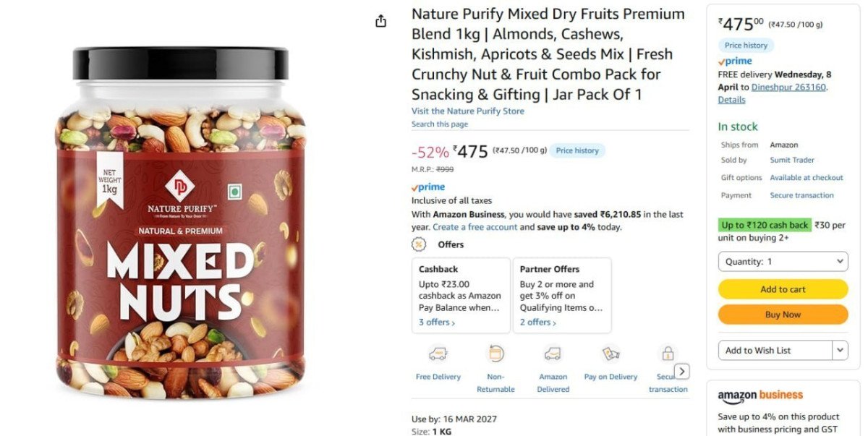Screen dimensions: 868x436
Task: Select the Amazon Delivered van icon
Action: pos(553,354)
